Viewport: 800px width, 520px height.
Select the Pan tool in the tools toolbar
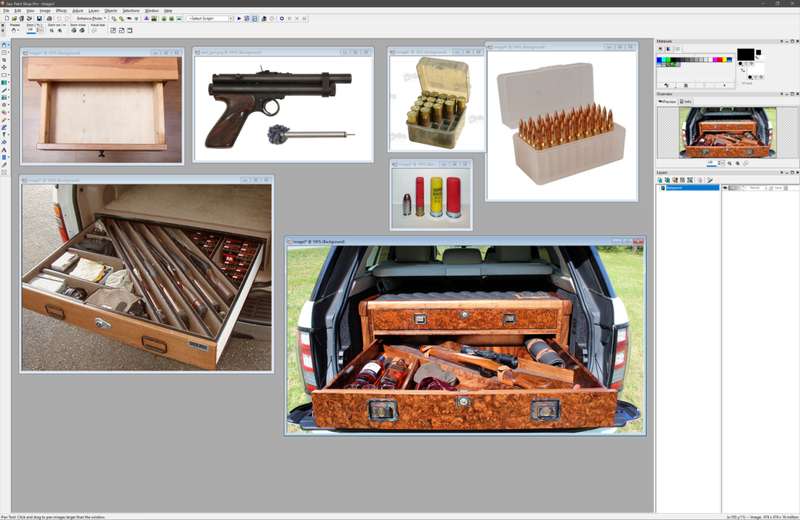pyautogui.click(x=5, y=45)
